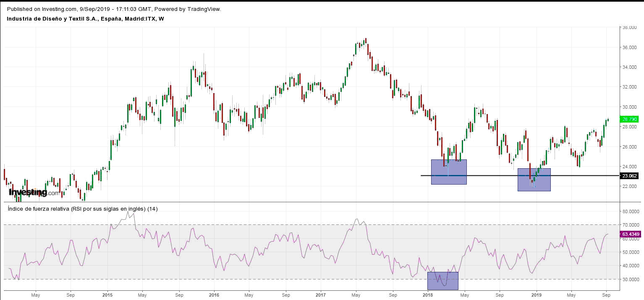The width and height of the screenshot is (644, 300).
Task: Click the 34.000 price axis label
Action: [x=630, y=67]
